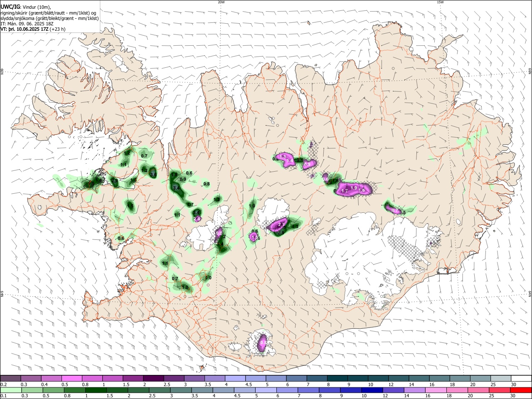Select the lower legend blue swatch labeled 8

pos(330,390)
